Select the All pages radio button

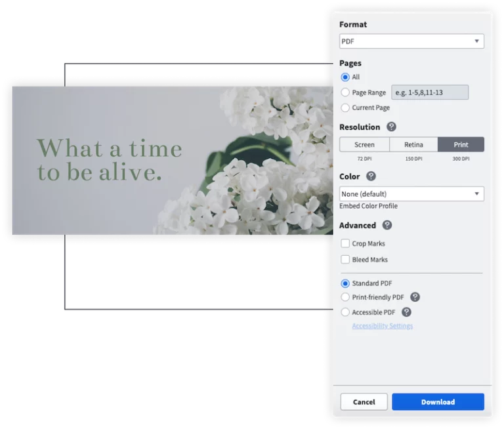coord(345,77)
